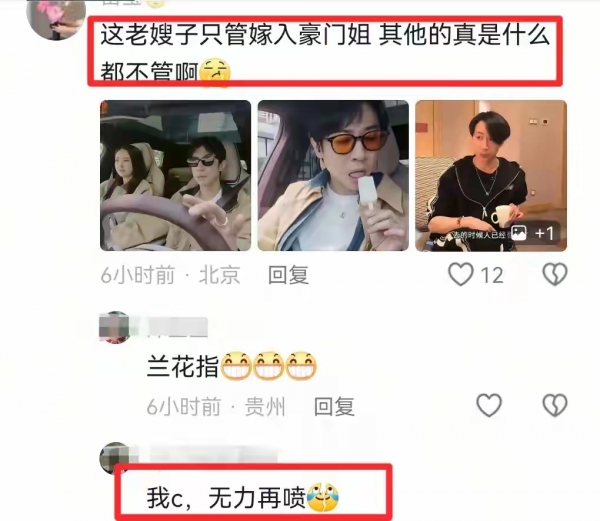Like the 兰花指 reply
Viewport: 600px width, 521px height.
tap(489, 405)
